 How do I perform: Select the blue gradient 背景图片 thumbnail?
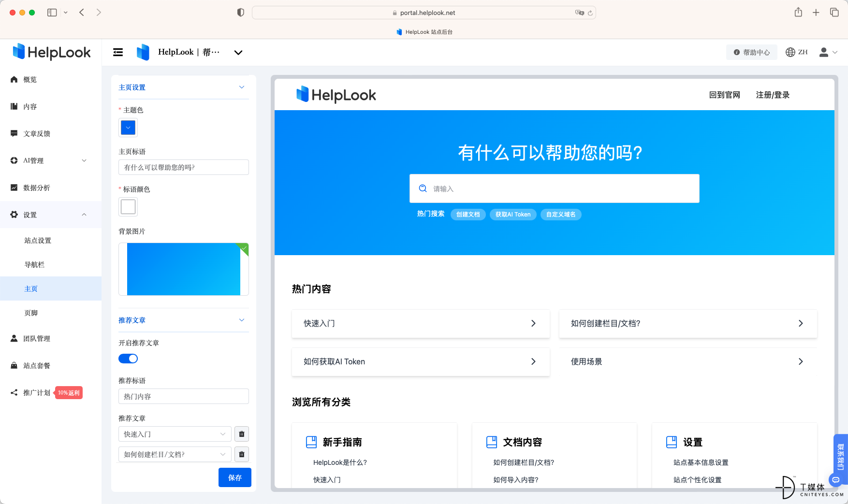184,269
